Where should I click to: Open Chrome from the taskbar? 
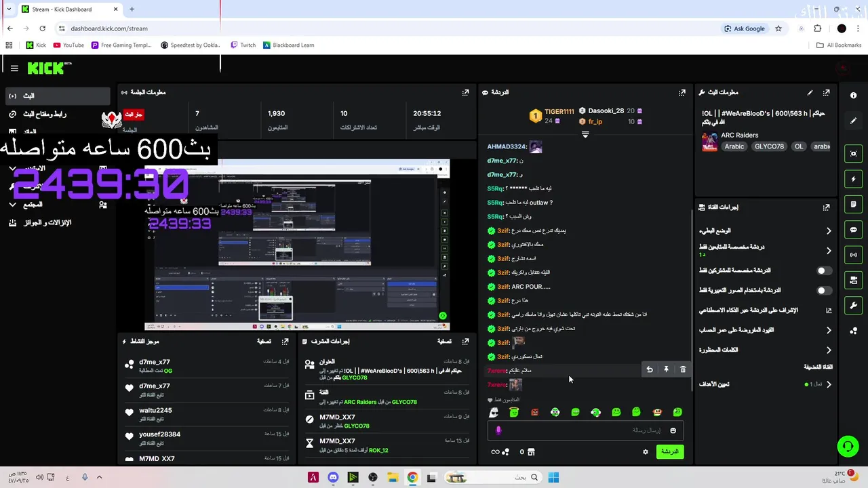click(412, 478)
